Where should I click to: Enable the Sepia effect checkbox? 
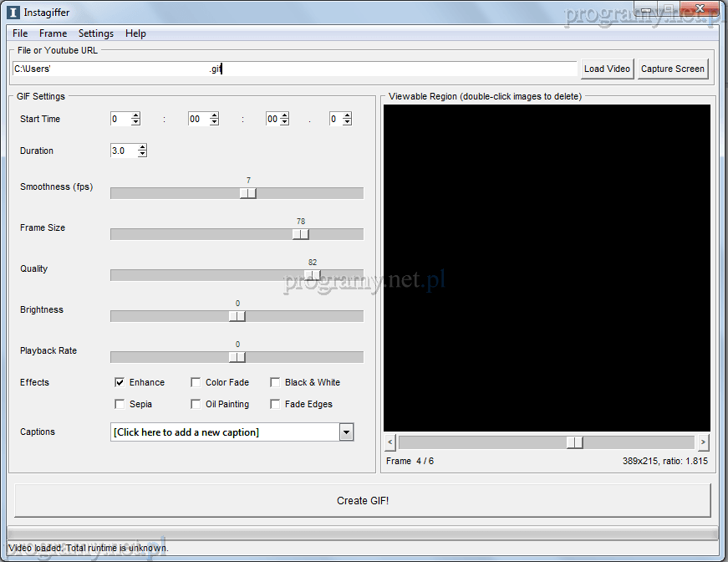pos(120,404)
